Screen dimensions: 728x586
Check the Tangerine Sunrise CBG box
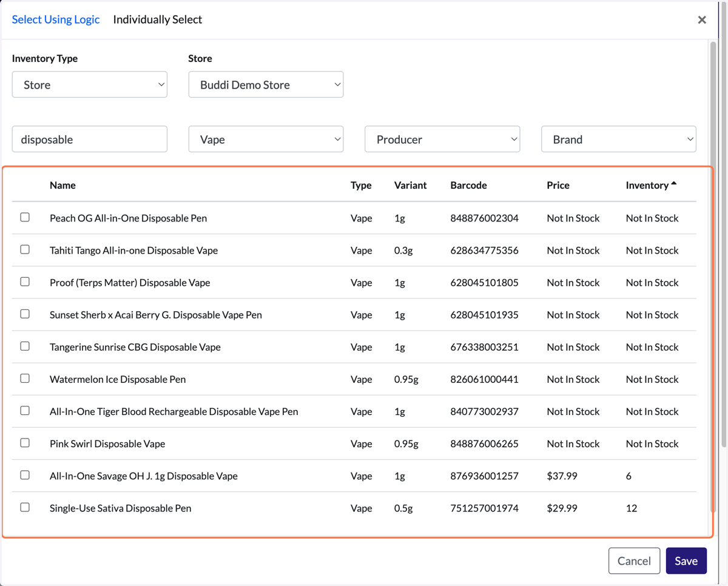(25, 346)
